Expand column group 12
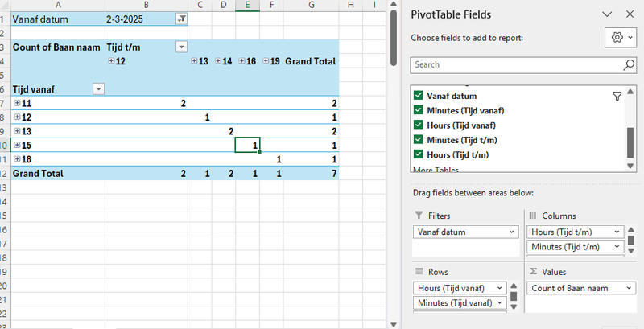The width and height of the screenshot is (644, 329). point(111,61)
